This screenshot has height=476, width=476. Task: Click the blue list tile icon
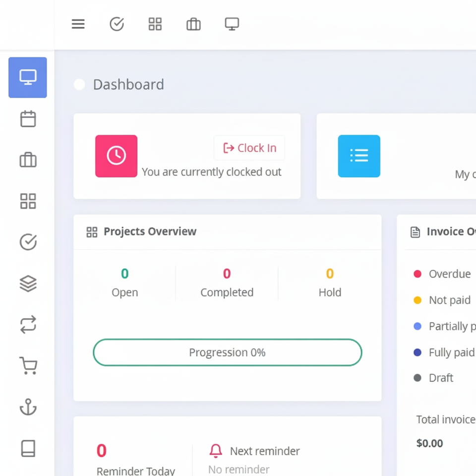[359, 156]
